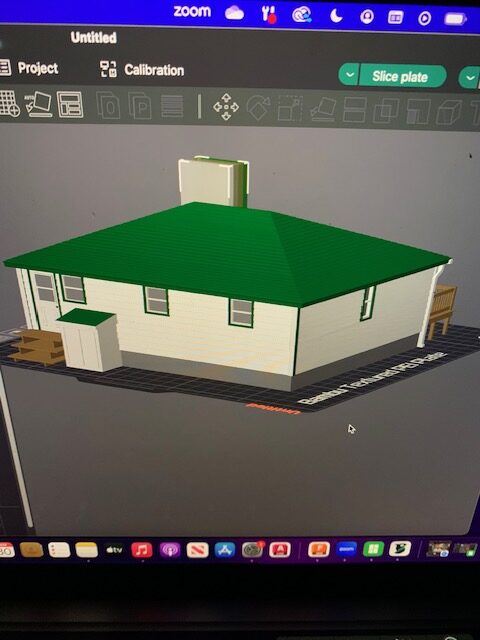Open Apple TV from the dock
Image resolution: width=480 pixels, height=640 pixels.
coord(114,550)
